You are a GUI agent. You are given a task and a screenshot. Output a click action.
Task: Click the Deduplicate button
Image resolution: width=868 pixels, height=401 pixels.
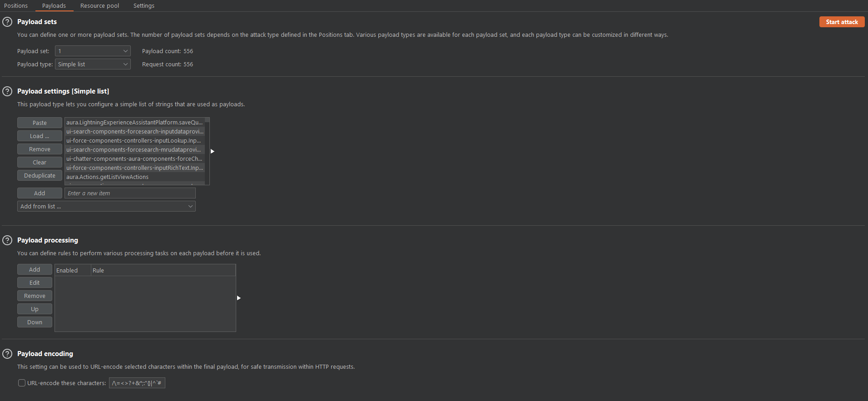tap(40, 176)
